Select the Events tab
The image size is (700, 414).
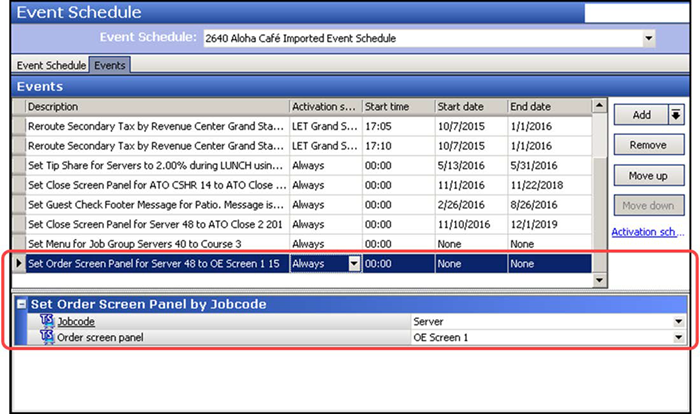[x=110, y=65]
